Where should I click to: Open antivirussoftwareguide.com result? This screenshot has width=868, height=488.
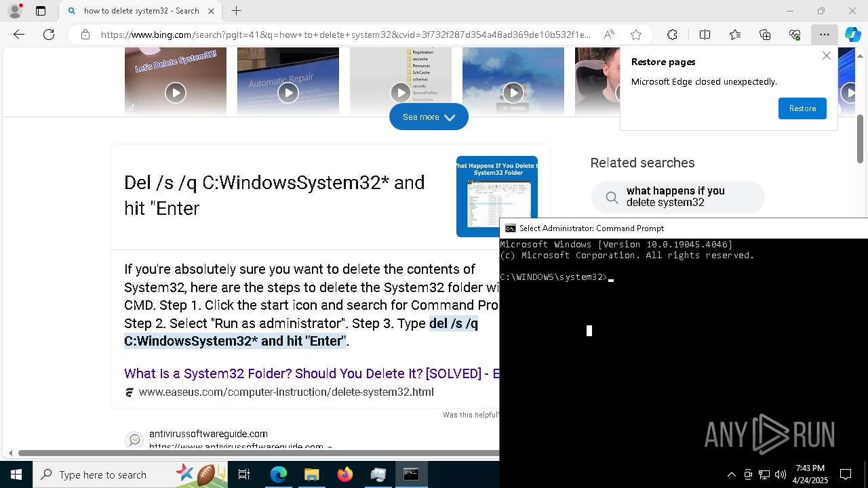tap(208, 434)
